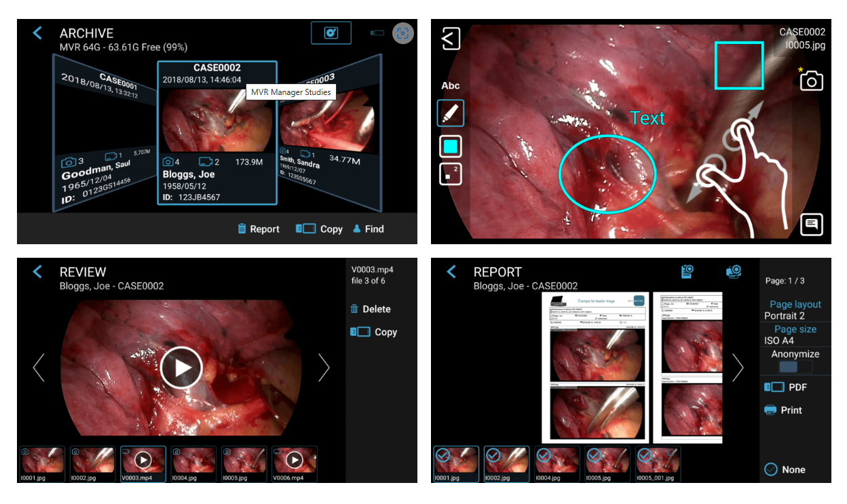Tap the USB drive status icon in ARCHIVE header
847x504 pixels.
point(377,33)
